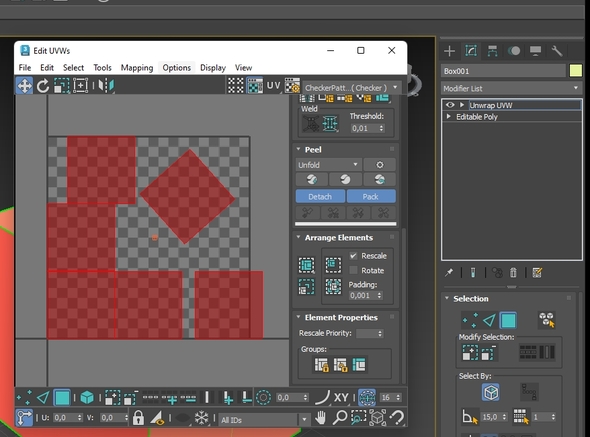Open the CheckerPattern texture dropdown
This screenshot has width=590, height=437.
pos(351,88)
